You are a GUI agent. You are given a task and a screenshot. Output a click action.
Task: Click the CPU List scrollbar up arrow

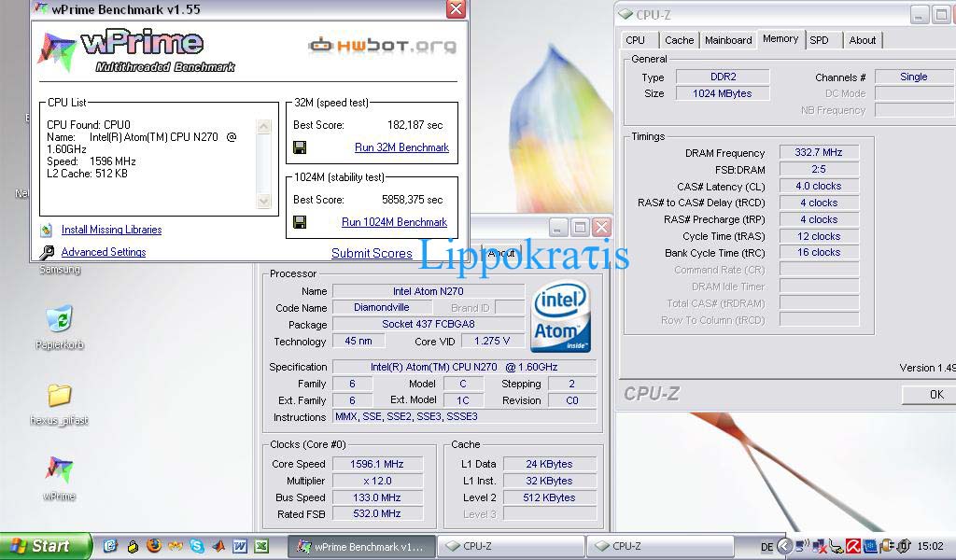point(263,126)
